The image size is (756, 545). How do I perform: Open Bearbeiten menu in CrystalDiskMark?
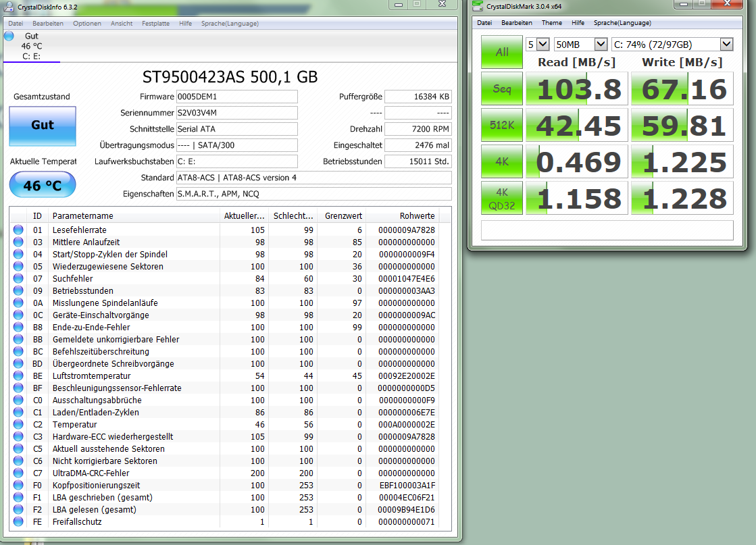pyautogui.click(x=516, y=23)
